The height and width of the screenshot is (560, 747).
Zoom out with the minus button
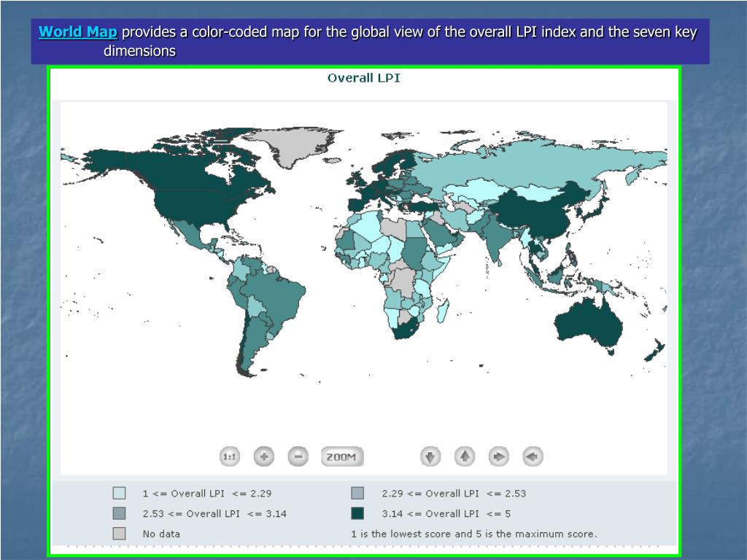298,456
